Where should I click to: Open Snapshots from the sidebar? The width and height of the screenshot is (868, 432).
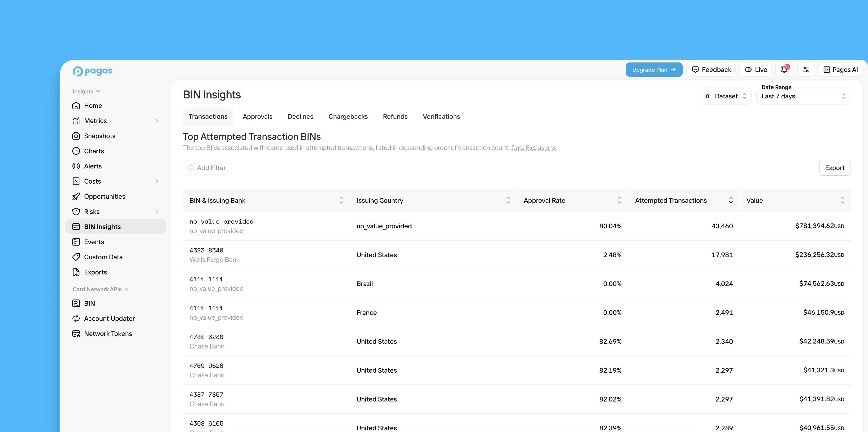click(100, 136)
